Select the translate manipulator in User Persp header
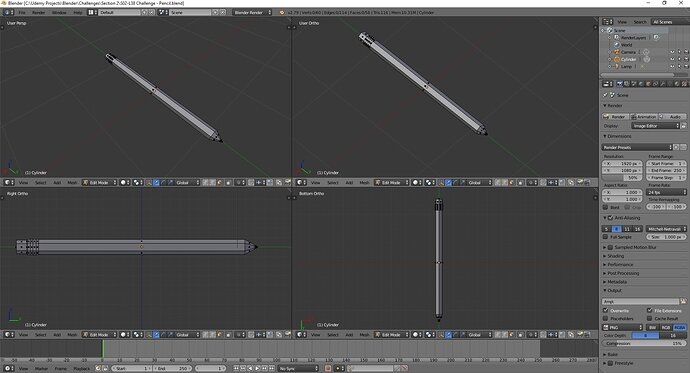Screen dimensions: 690x373 (157, 183)
